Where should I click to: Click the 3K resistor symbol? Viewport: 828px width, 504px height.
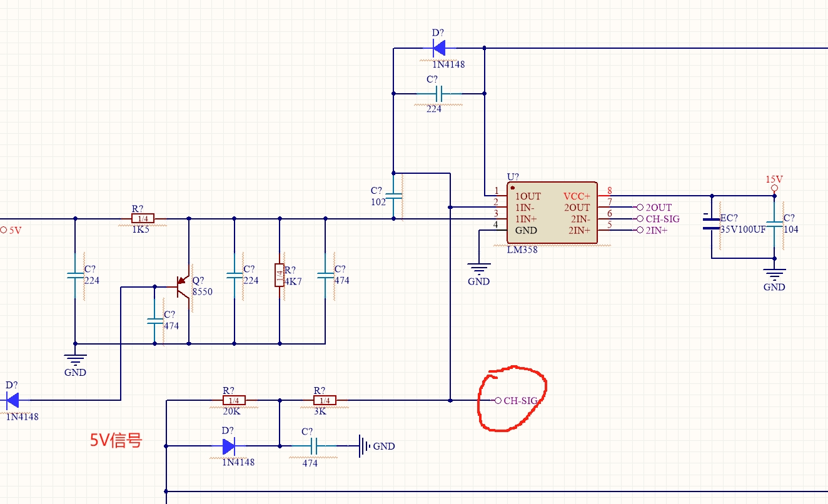325,400
